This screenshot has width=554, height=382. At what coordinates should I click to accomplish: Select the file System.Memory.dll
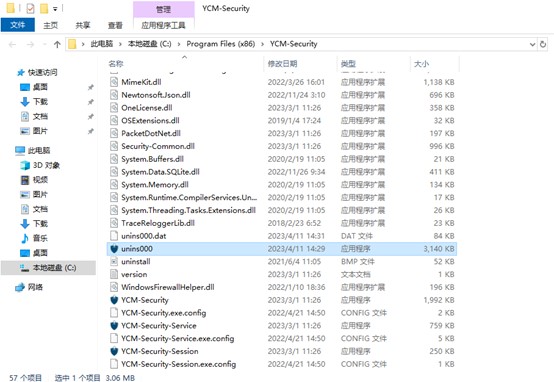[x=282, y=184]
